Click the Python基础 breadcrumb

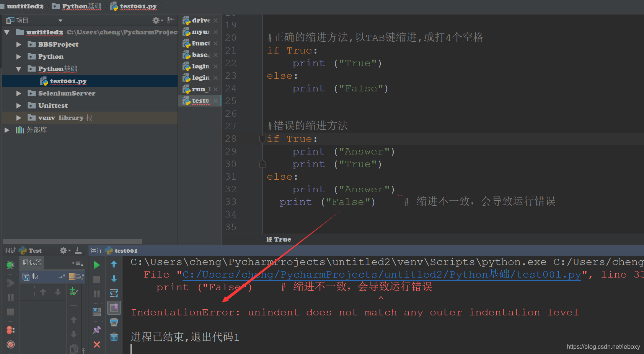tap(77, 6)
